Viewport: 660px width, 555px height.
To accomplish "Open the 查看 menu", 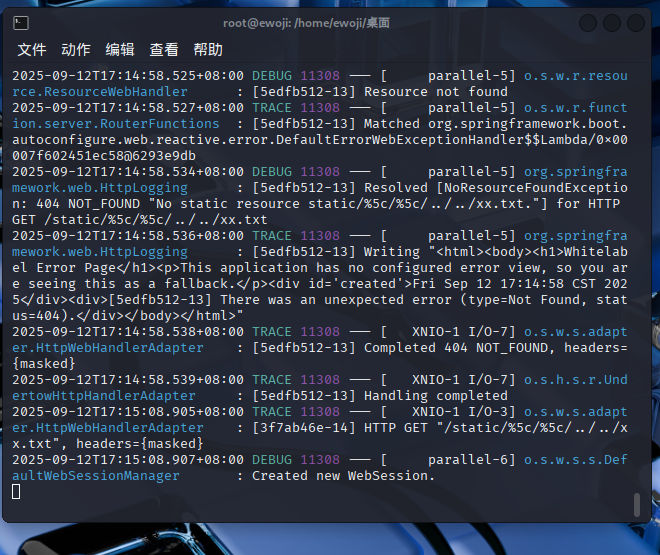I will (x=164, y=50).
